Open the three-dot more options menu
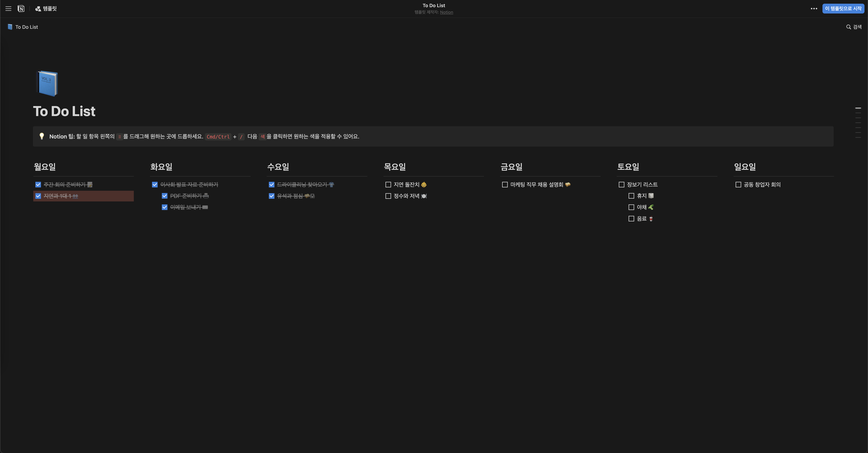This screenshot has width=868, height=453. [x=814, y=9]
